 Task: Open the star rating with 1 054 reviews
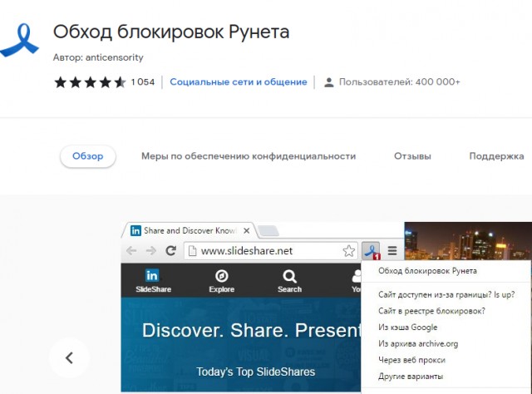(90, 82)
